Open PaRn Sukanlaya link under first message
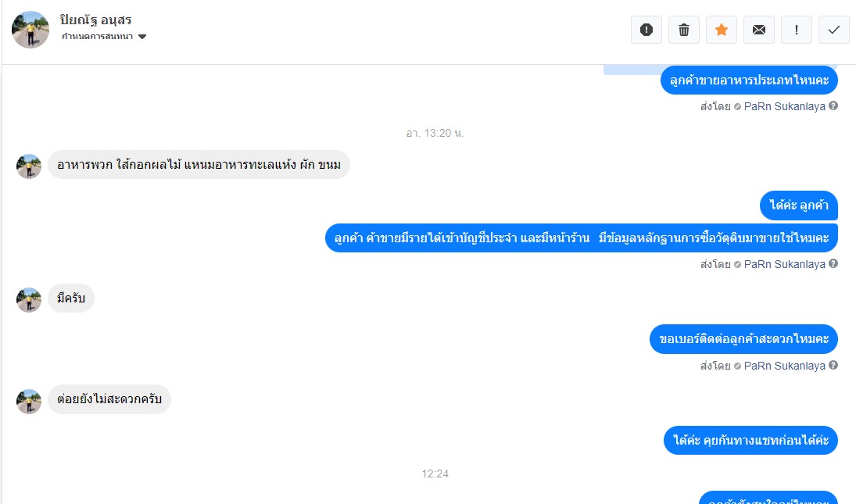The image size is (856, 504). [785, 106]
